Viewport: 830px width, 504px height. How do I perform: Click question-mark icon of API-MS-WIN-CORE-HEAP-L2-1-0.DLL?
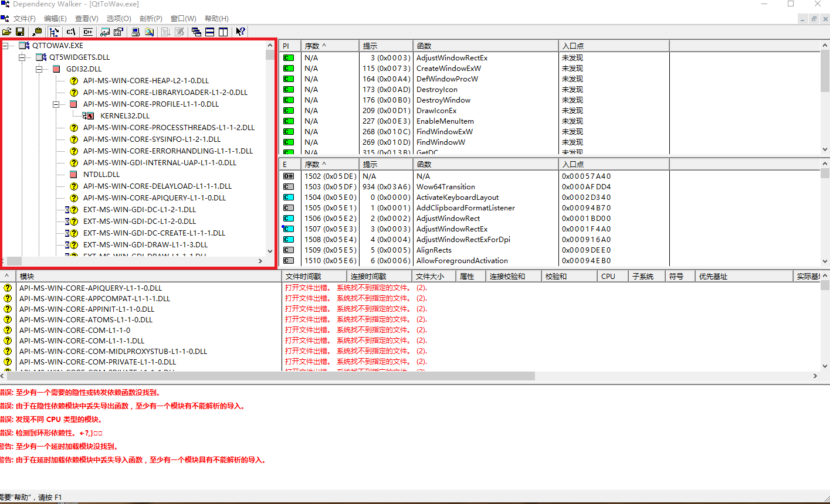(x=73, y=80)
